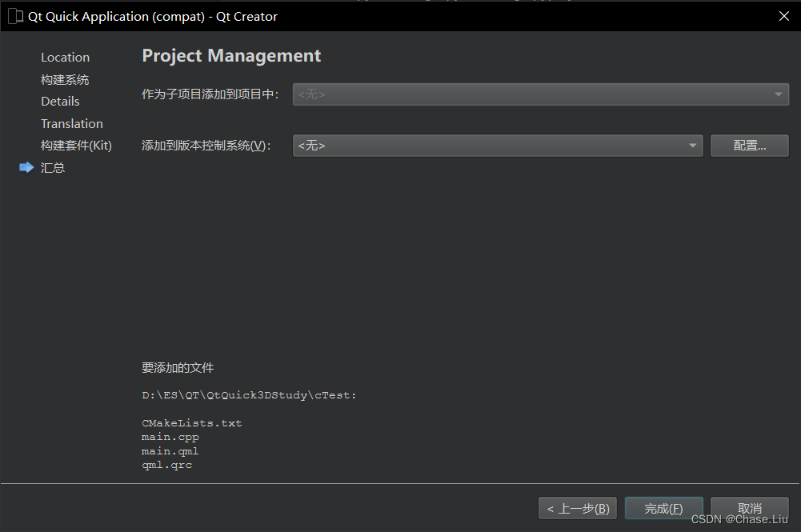Click the qml.qrc file entry
The height and width of the screenshot is (532, 801).
(x=166, y=464)
